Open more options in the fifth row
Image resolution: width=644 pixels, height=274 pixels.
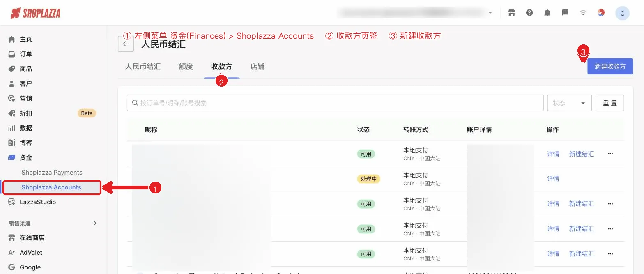tap(610, 254)
